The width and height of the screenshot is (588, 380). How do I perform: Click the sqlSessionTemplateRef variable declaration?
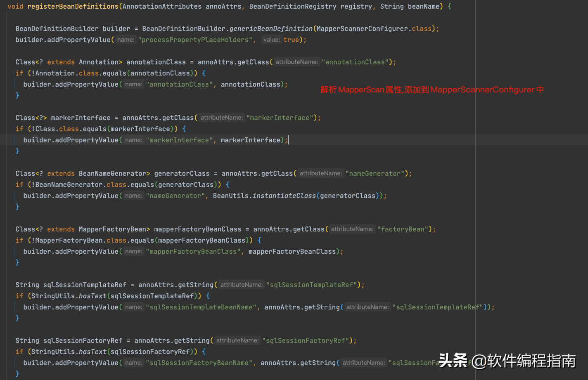click(85, 285)
